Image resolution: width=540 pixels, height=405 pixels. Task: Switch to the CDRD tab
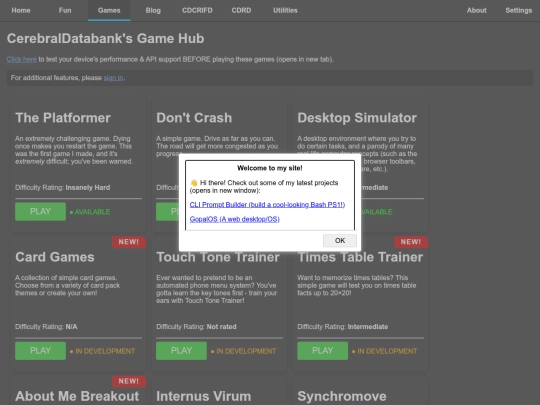[241, 10]
